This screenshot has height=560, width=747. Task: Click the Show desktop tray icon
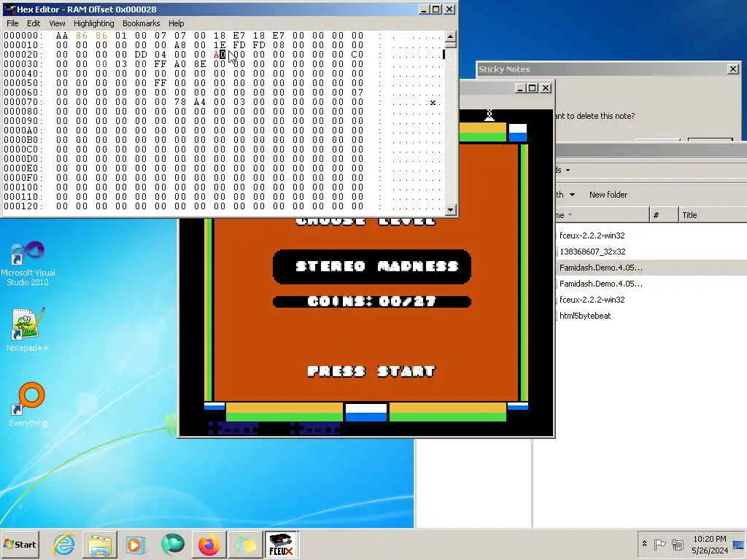(738, 544)
